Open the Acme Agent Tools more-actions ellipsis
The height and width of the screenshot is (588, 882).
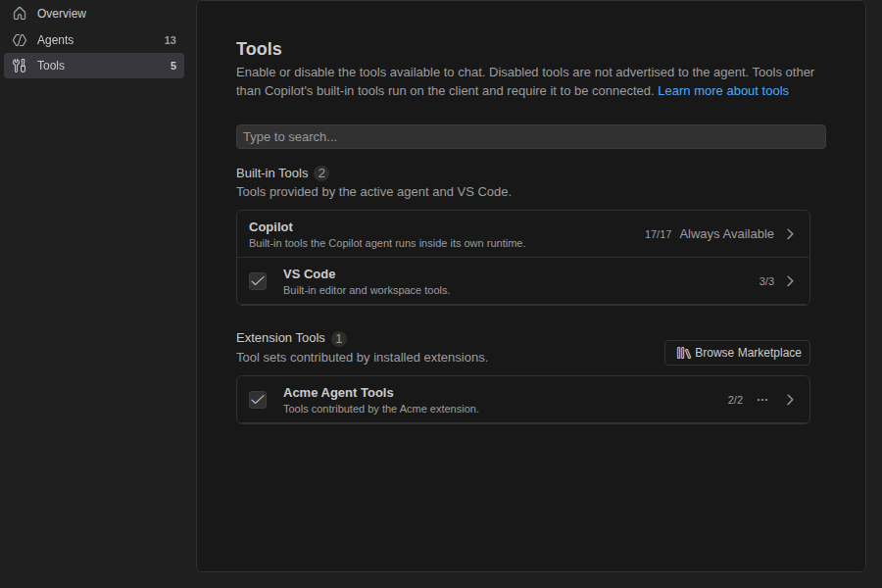tap(762, 400)
